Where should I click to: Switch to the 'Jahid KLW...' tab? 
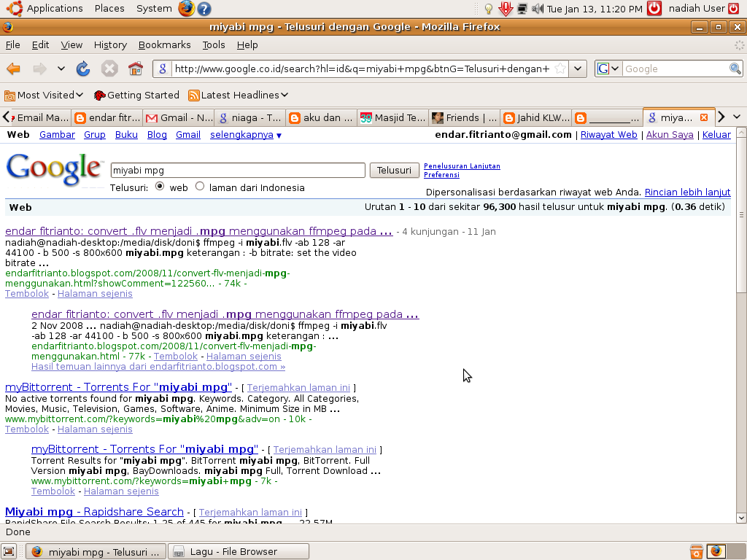pyautogui.click(x=536, y=117)
